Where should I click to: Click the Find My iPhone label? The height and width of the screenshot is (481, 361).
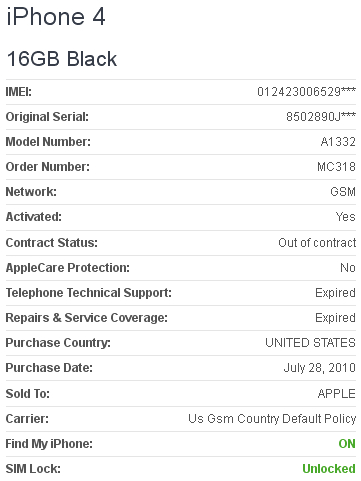click(x=49, y=444)
